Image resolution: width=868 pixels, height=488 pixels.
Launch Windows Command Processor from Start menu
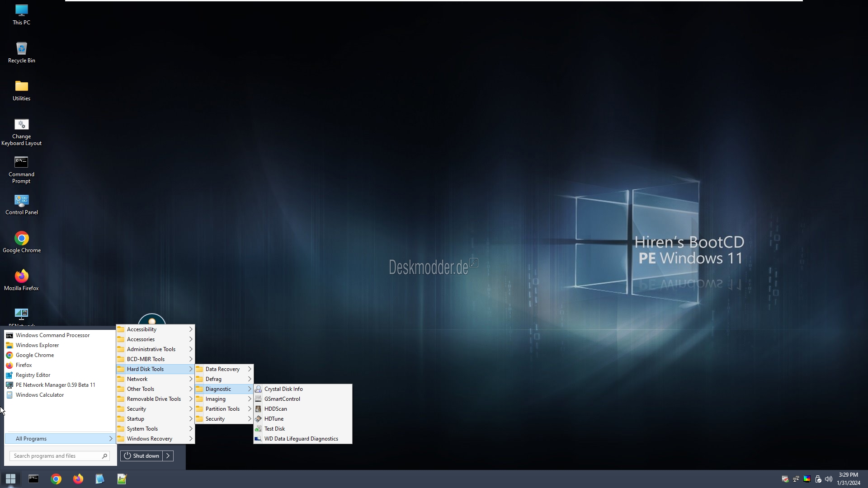point(60,335)
